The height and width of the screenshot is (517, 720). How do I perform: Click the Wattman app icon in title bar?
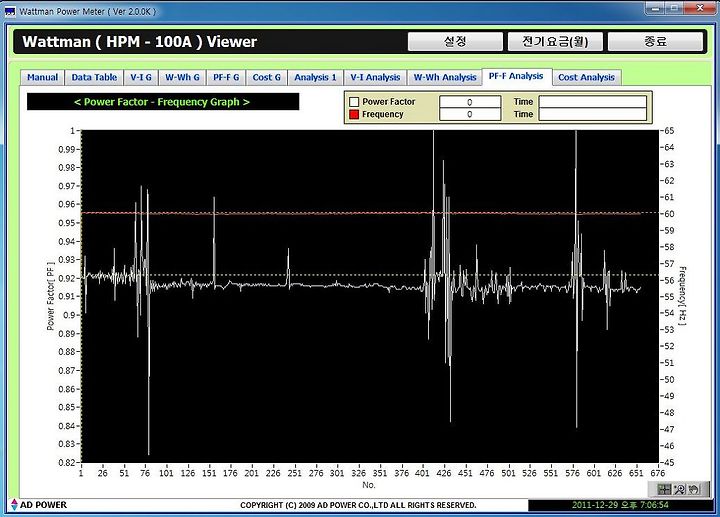pyautogui.click(x=10, y=11)
